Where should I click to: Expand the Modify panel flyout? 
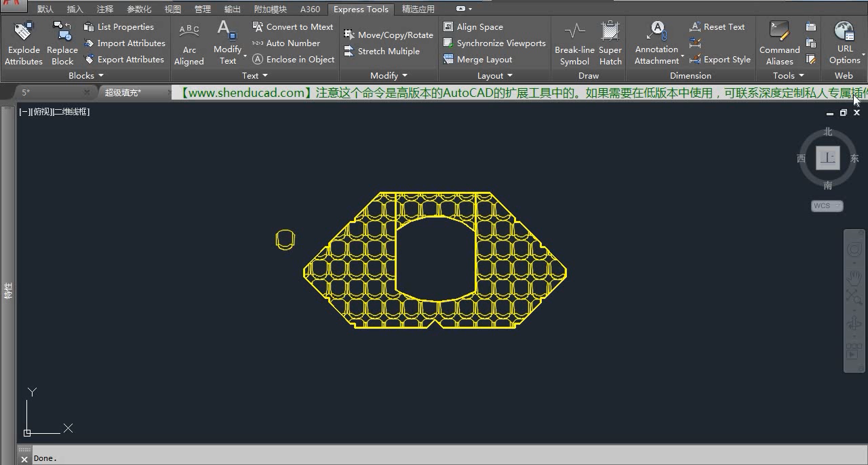point(389,76)
